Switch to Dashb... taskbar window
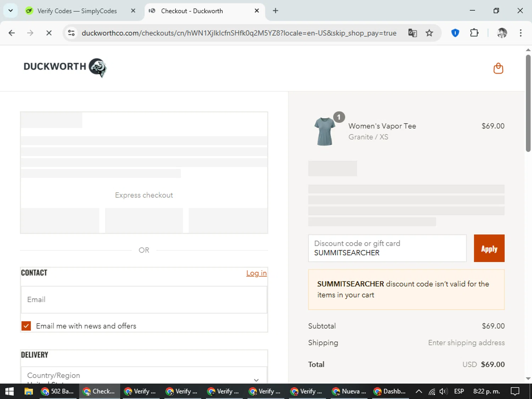The height and width of the screenshot is (399, 532). pyautogui.click(x=390, y=391)
